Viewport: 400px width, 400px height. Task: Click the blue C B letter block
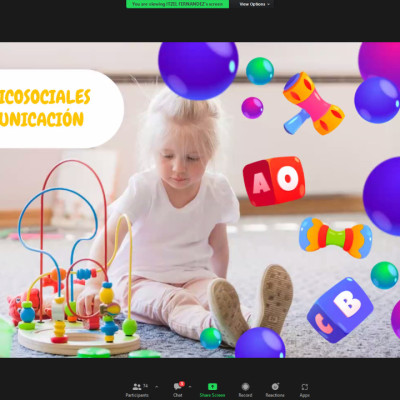(340, 310)
